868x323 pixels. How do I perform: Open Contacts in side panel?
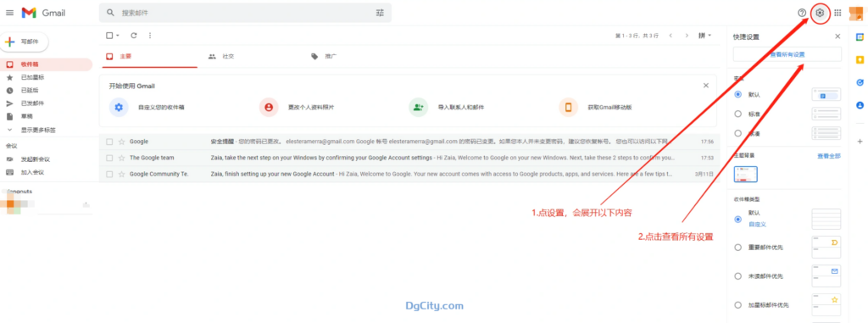[860, 105]
